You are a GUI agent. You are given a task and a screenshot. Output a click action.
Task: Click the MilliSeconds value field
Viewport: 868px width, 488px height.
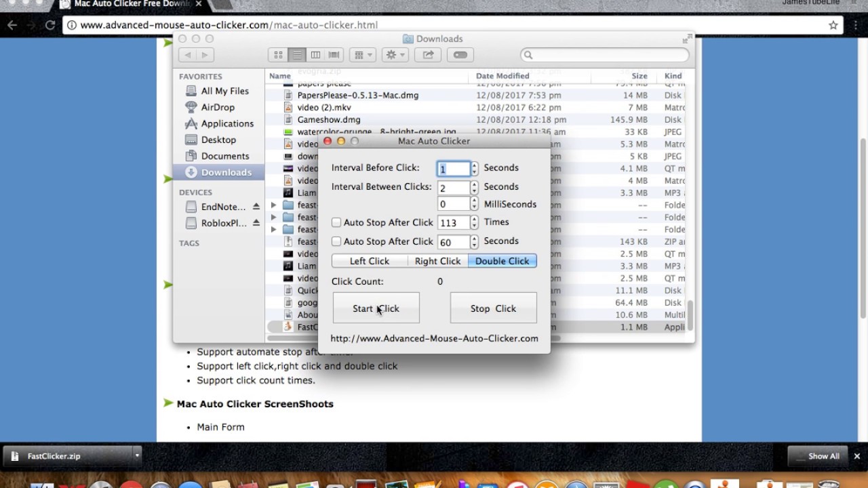pyautogui.click(x=454, y=204)
